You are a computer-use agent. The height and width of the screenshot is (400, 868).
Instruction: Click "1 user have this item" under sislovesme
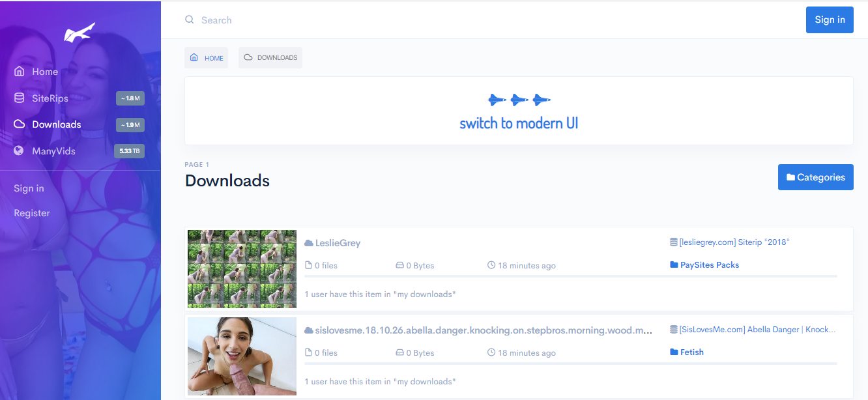coord(381,382)
